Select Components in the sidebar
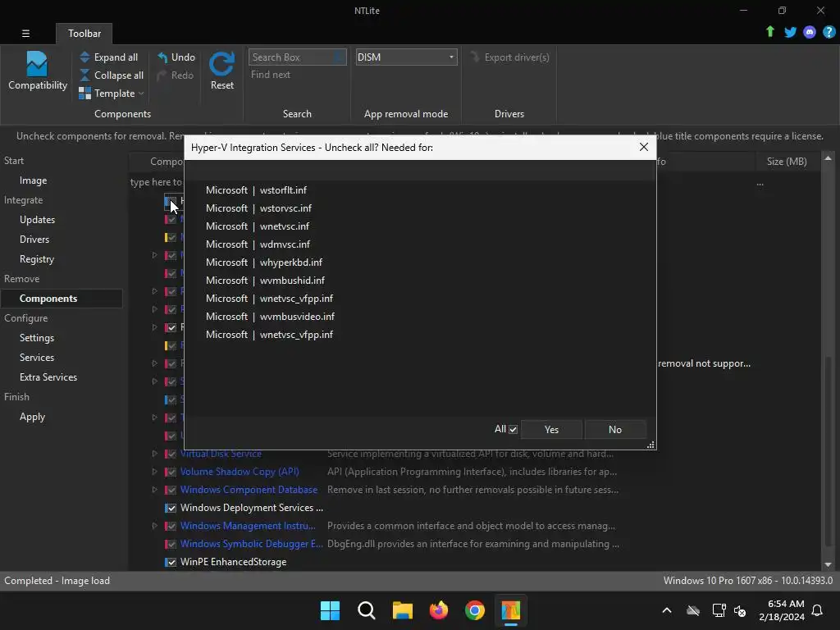This screenshot has height=630, width=840. [x=61, y=299]
